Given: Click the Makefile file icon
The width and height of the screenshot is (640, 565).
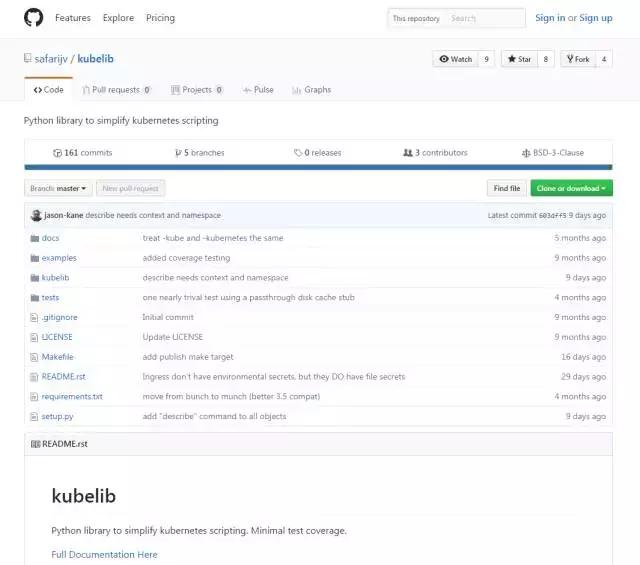Looking at the screenshot, I should click(34, 357).
